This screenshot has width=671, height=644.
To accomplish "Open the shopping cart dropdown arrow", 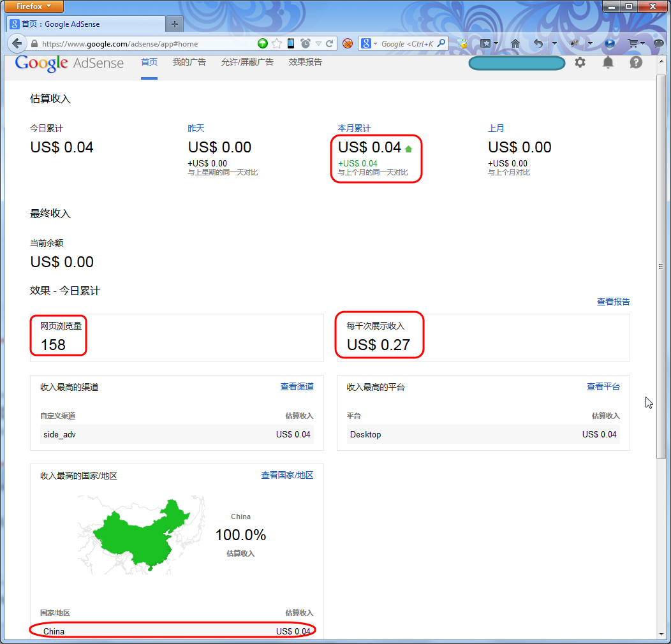I will coord(643,43).
